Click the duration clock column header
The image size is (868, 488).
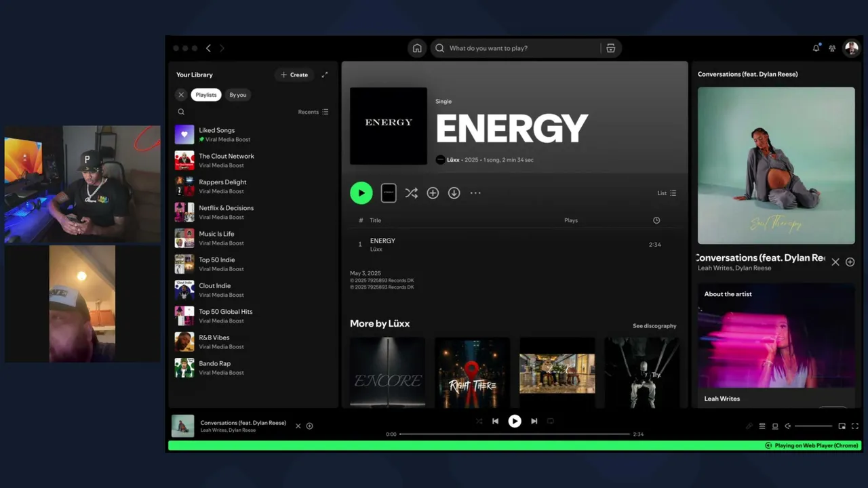tap(656, 220)
